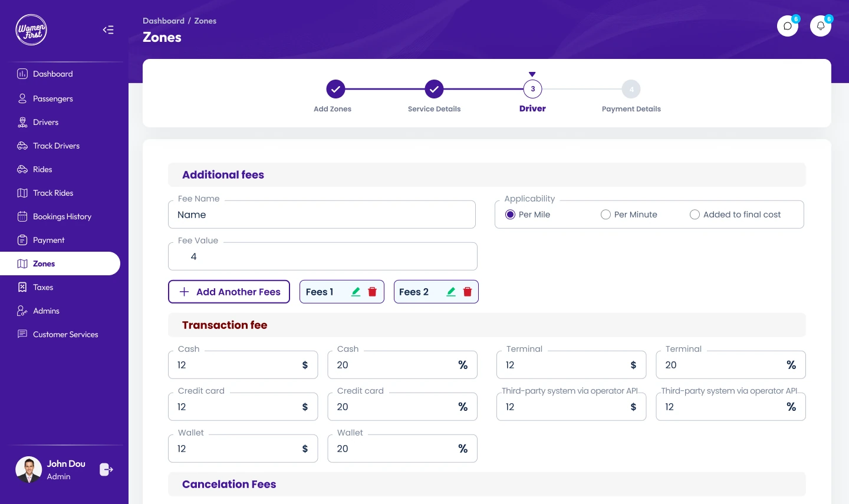Delete Fees 2 with trash icon
Viewport: 849px width, 504px height.
coord(468,292)
